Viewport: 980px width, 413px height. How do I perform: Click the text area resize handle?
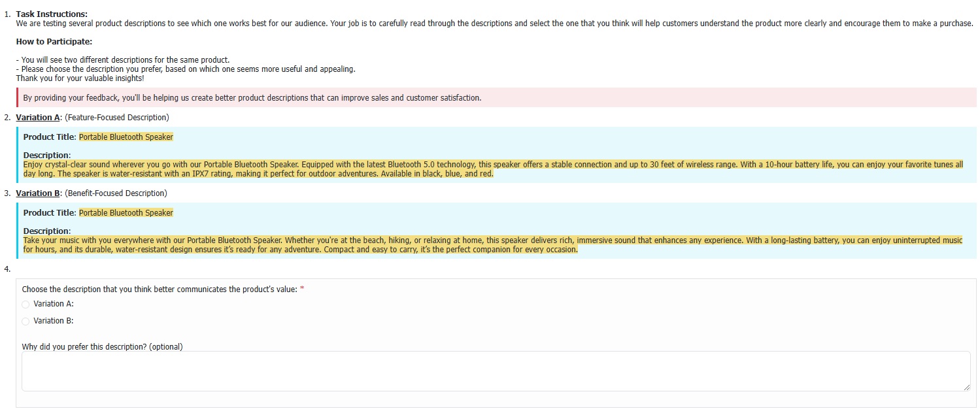click(966, 388)
